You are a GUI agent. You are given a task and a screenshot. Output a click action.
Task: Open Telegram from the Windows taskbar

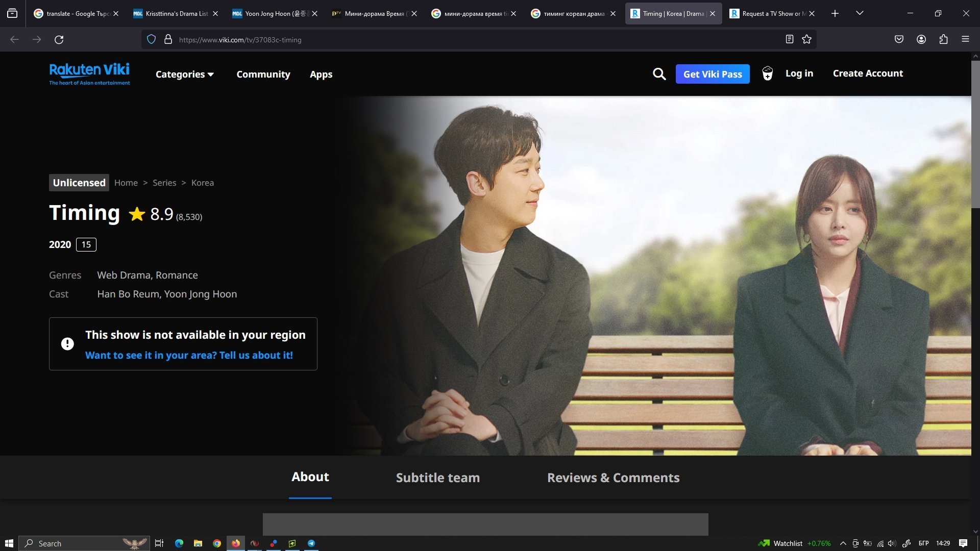pyautogui.click(x=311, y=543)
